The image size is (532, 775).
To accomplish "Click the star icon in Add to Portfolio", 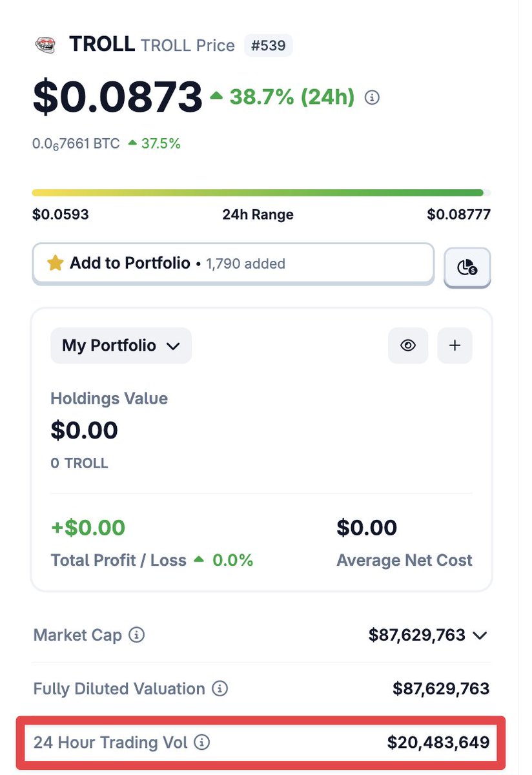I will tap(55, 263).
